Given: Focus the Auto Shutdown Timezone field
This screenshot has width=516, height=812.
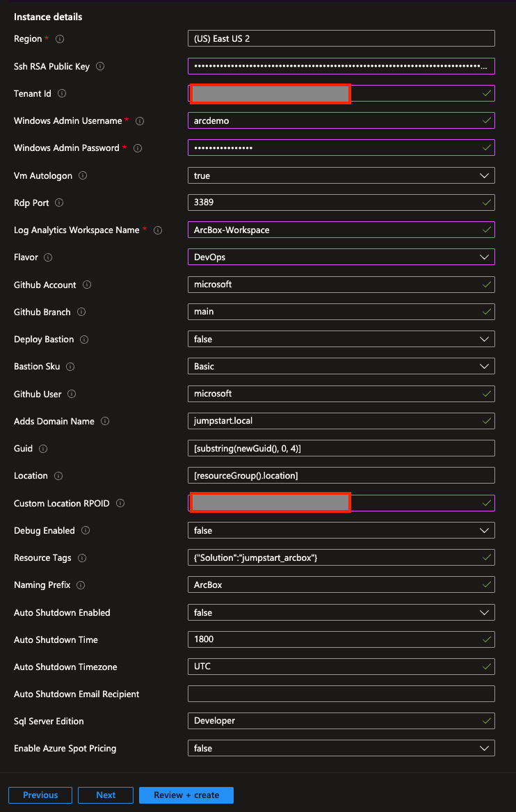Looking at the screenshot, I should [341, 667].
